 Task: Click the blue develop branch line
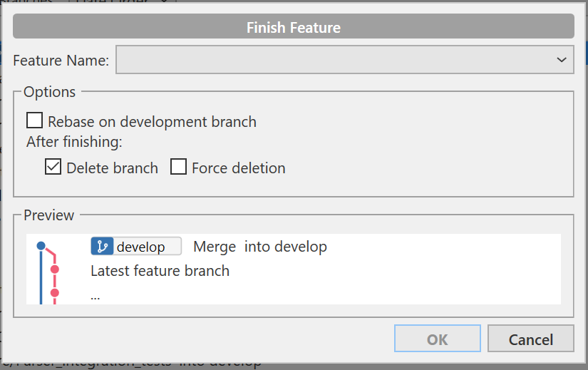tap(41, 278)
